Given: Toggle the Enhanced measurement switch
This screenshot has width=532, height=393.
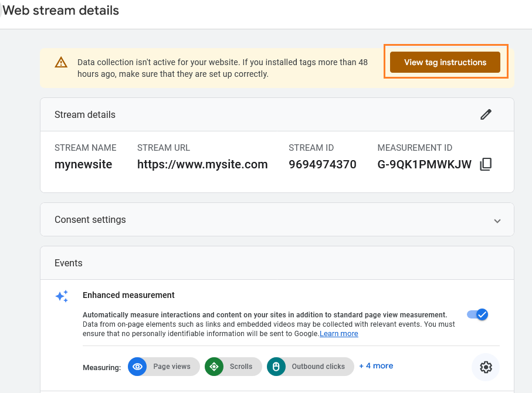Looking at the screenshot, I should pyautogui.click(x=477, y=314).
